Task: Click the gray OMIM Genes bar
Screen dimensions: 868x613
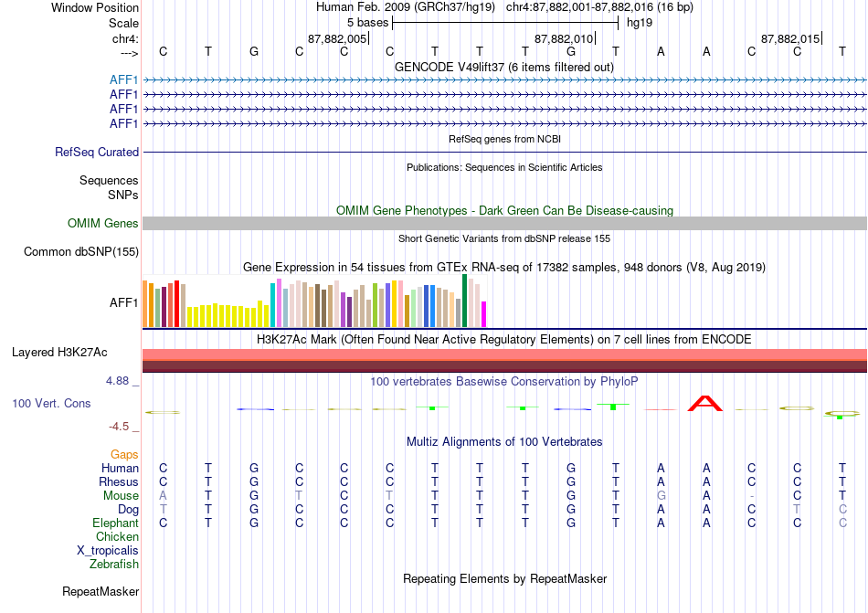Action: coord(504,224)
